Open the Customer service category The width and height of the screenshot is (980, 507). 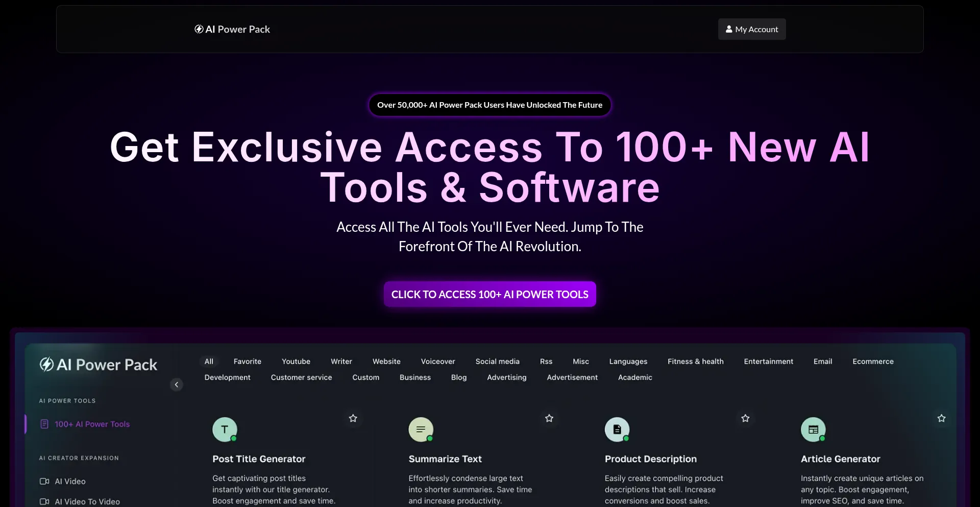coord(301,377)
